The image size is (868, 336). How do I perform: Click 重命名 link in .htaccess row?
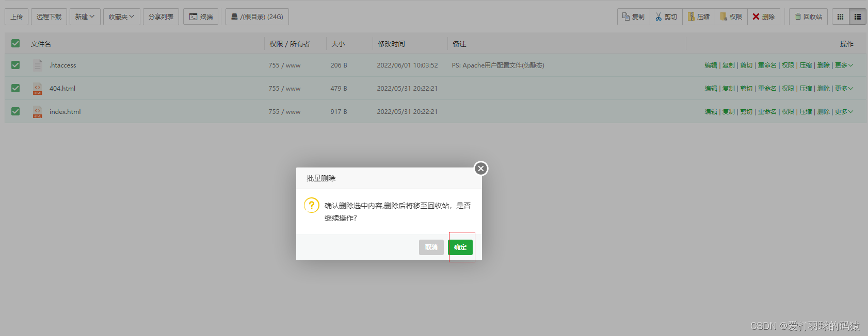click(767, 65)
